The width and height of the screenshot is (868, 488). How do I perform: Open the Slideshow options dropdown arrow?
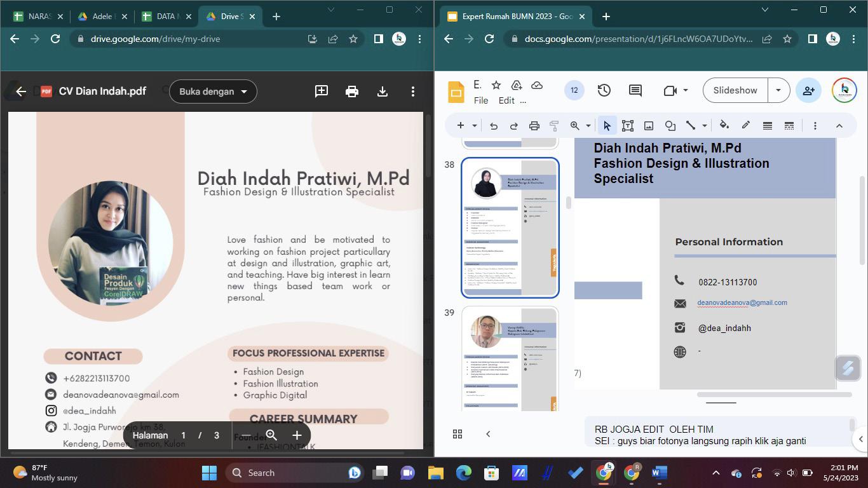click(778, 90)
